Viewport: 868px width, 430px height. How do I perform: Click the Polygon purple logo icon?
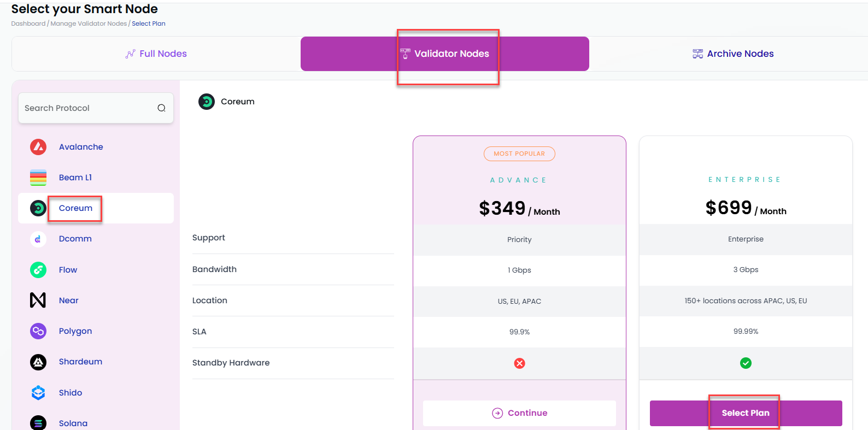38,331
